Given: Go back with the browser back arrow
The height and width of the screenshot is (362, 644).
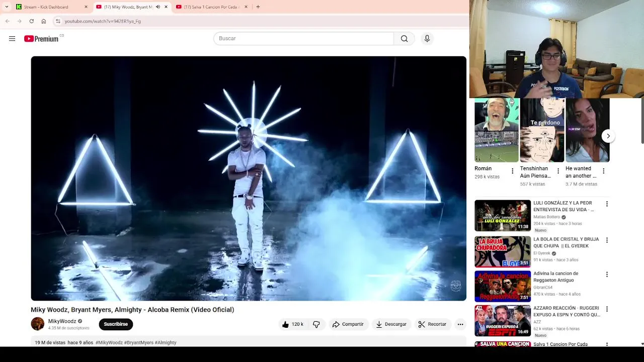Looking at the screenshot, I should [x=7, y=21].
